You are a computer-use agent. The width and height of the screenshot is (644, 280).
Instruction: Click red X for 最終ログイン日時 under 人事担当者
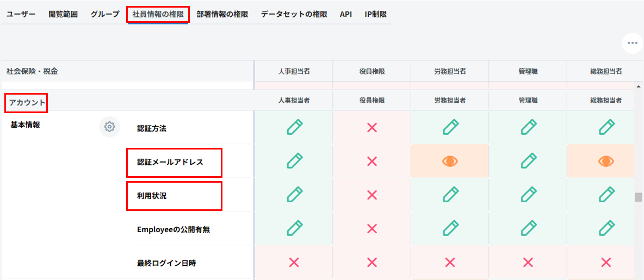tap(294, 263)
